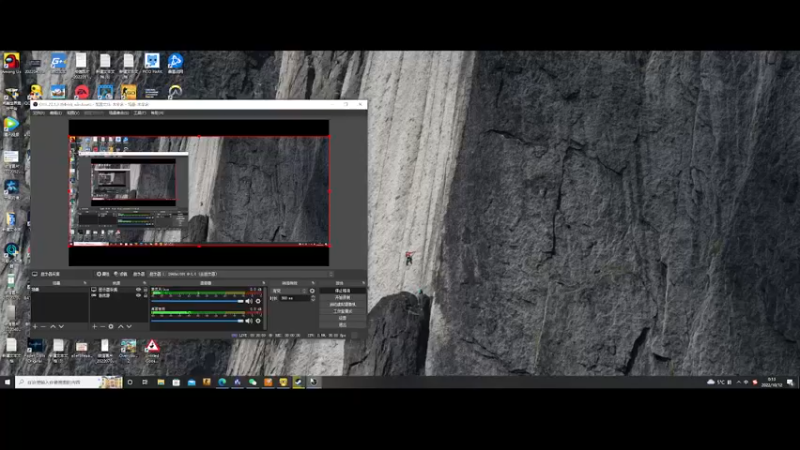The image size is (800, 450).
Task: Hide the second source via its eye icon
Action: [138, 295]
